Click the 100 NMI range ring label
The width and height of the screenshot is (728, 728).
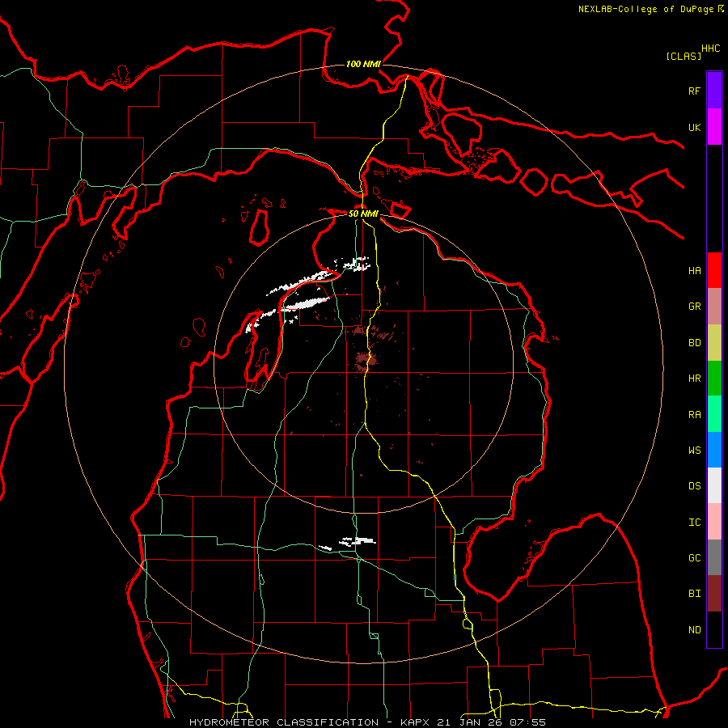tap(363, 64)
